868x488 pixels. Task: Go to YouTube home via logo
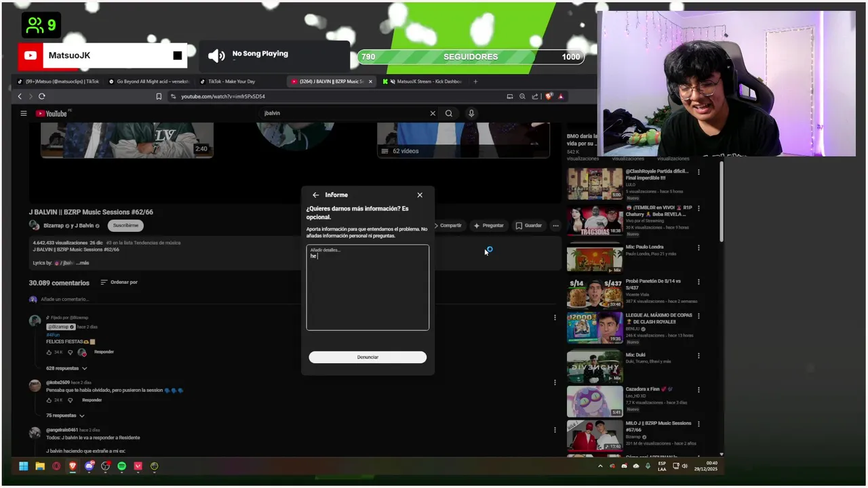pos(53,114)
